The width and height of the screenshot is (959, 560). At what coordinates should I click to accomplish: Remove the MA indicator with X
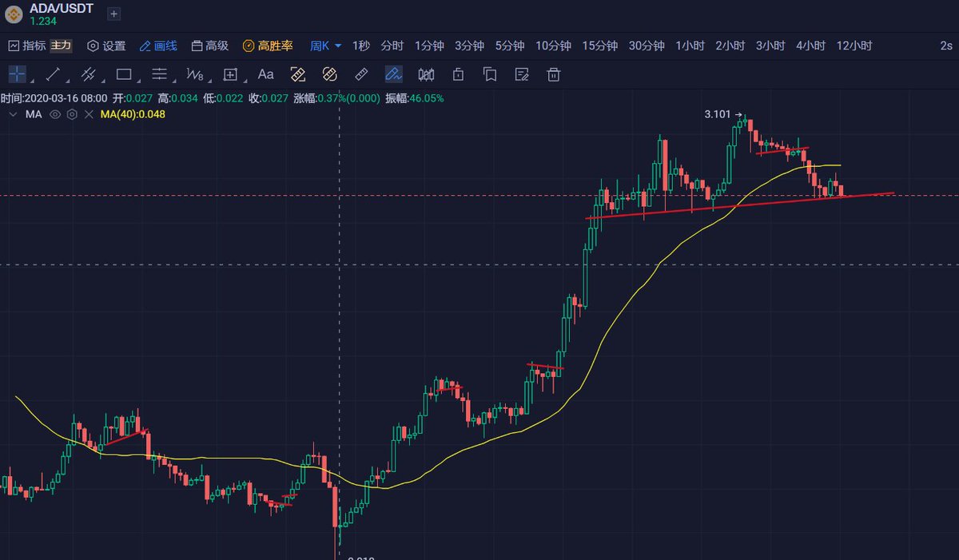point(89,114)
